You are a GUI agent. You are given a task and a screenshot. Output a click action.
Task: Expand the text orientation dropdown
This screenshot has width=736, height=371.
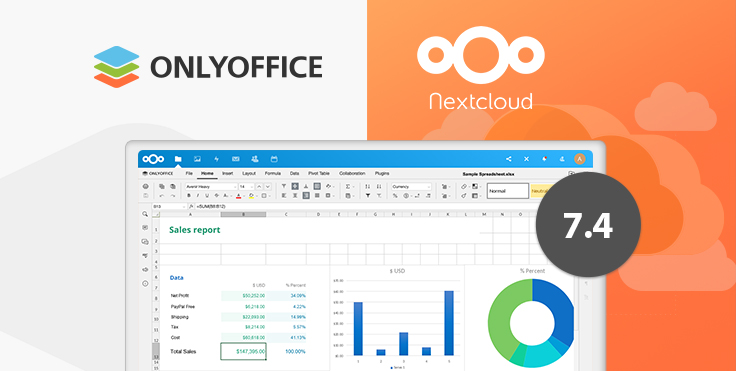(x=334, y=187)
